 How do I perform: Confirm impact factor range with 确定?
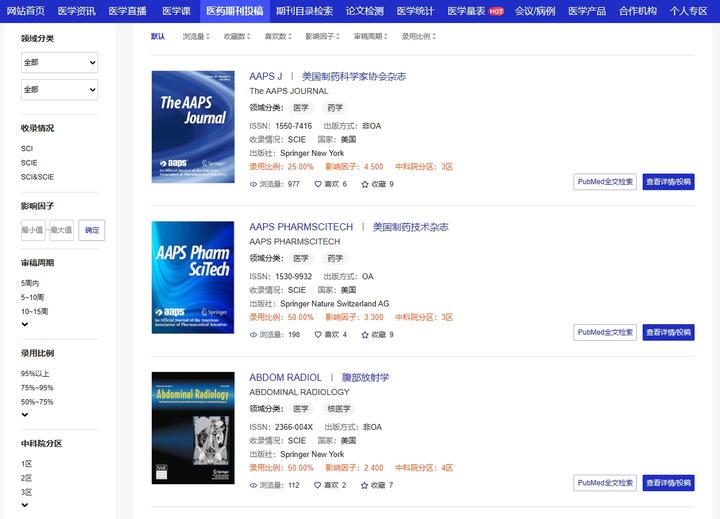point(92,230)
